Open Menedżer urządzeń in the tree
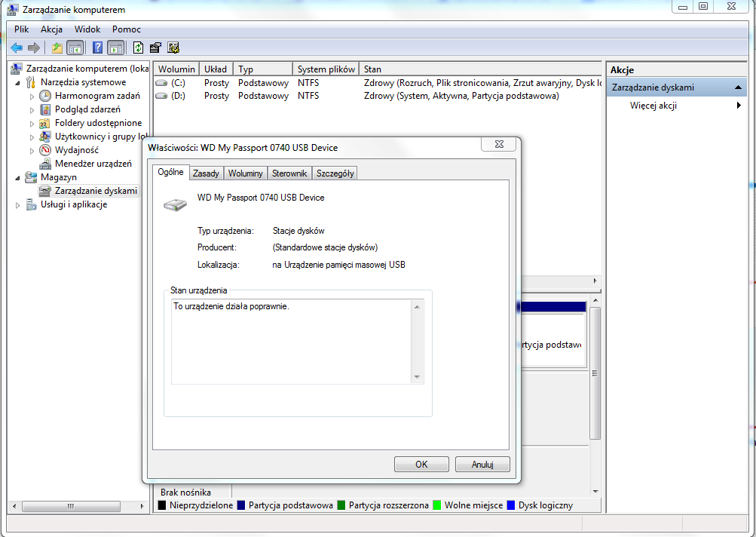 pyautogui.click(x=93, y=163)
